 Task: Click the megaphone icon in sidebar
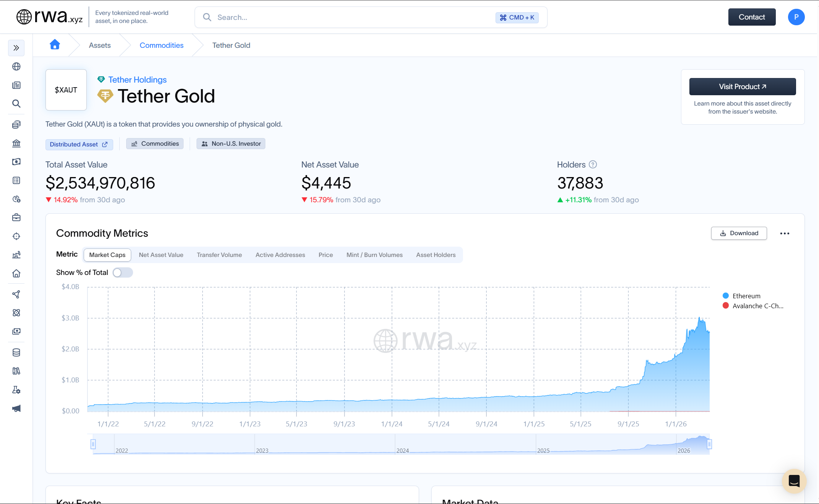tap(16, 408)
